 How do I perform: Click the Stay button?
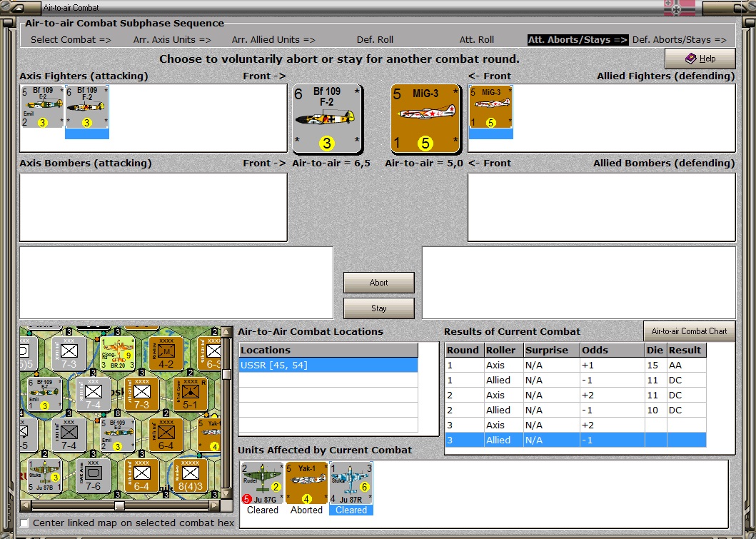(379, 308)
